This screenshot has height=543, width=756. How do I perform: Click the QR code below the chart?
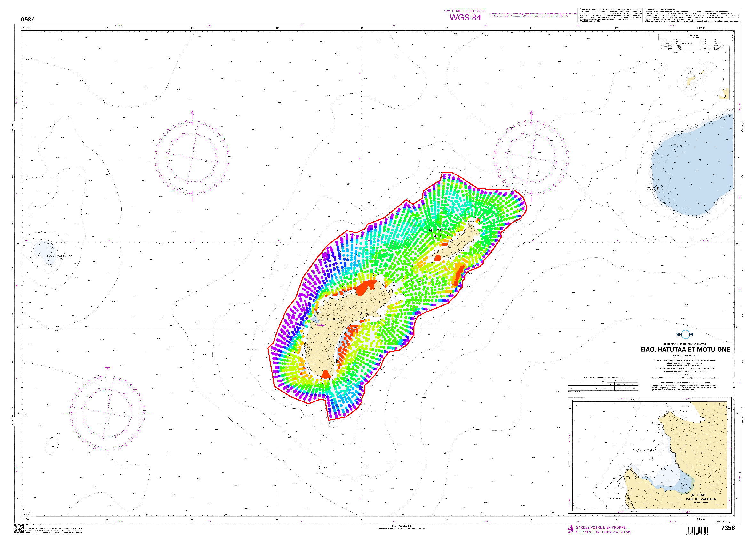[19, 529]
